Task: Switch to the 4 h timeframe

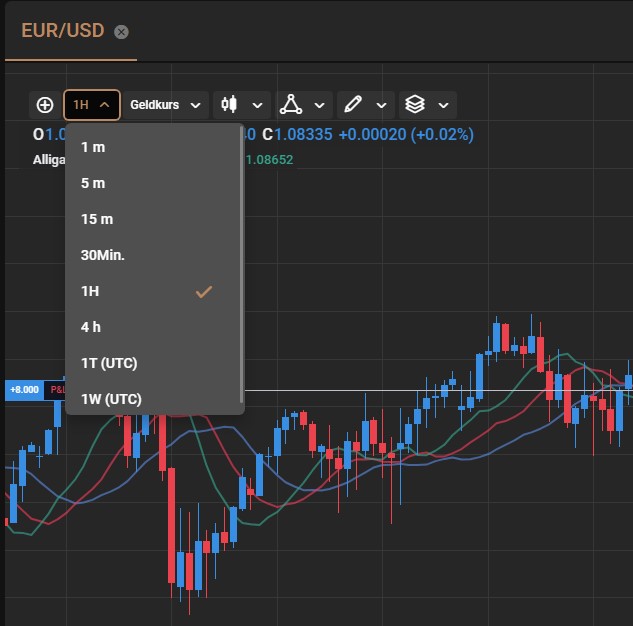Action: click(x=153, y=327)
